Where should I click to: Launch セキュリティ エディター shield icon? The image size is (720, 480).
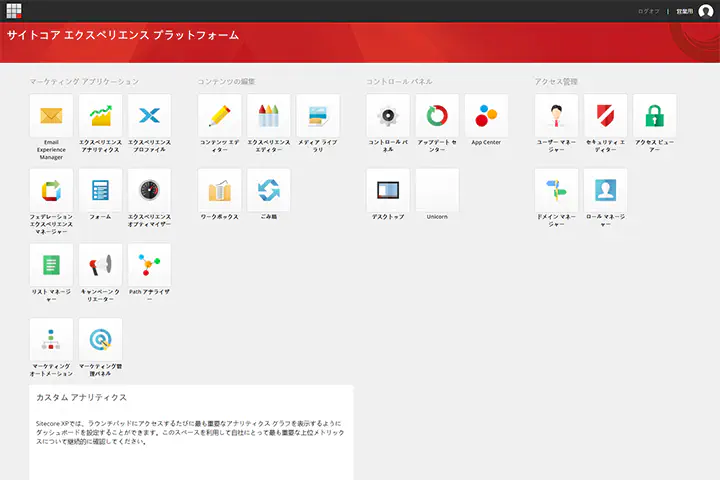coord(606,116)
